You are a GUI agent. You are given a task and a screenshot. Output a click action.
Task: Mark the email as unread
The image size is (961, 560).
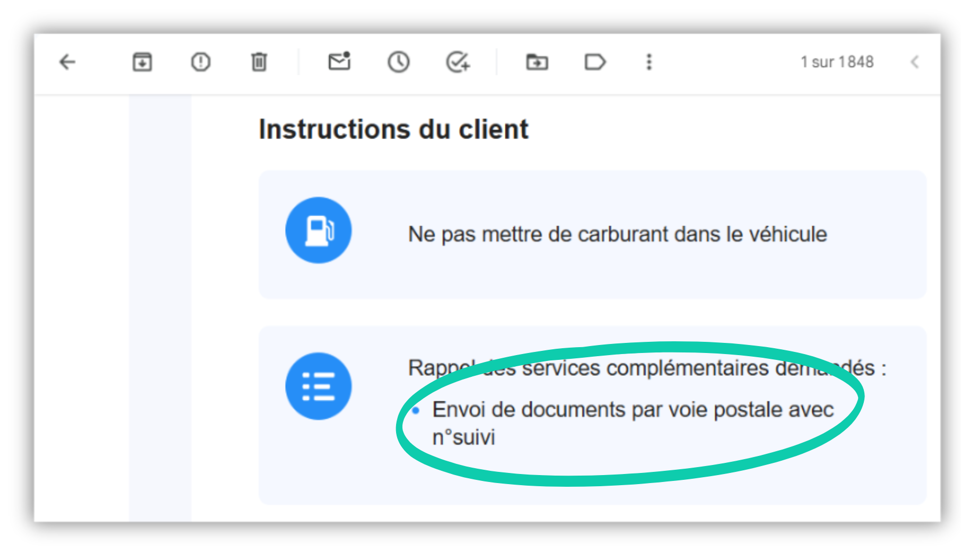click(339, 62)
